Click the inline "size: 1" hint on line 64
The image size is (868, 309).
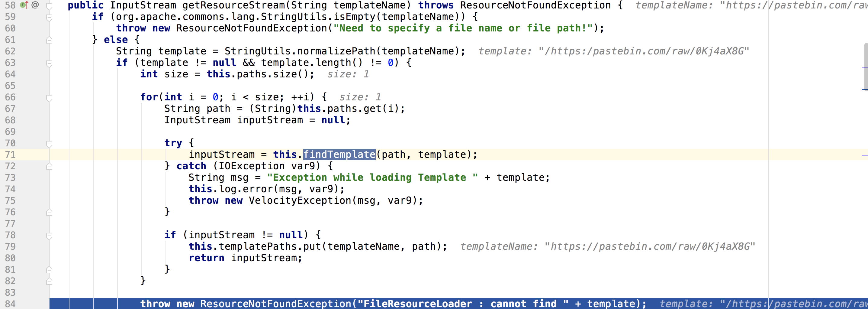[348, 74]
